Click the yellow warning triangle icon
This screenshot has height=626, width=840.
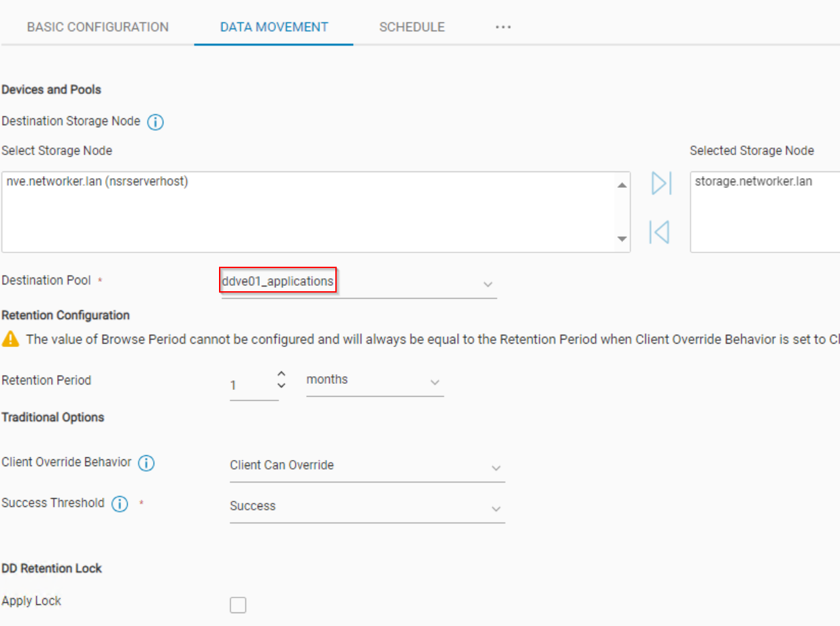pyautogui.click(x=11, y=338)
